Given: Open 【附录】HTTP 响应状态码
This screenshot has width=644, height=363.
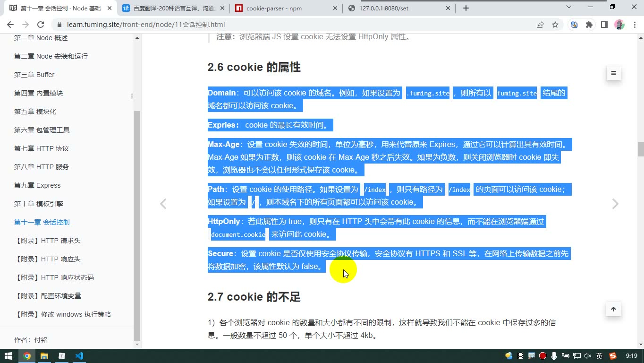Looking at the screenshot, I should coord(54,277).
